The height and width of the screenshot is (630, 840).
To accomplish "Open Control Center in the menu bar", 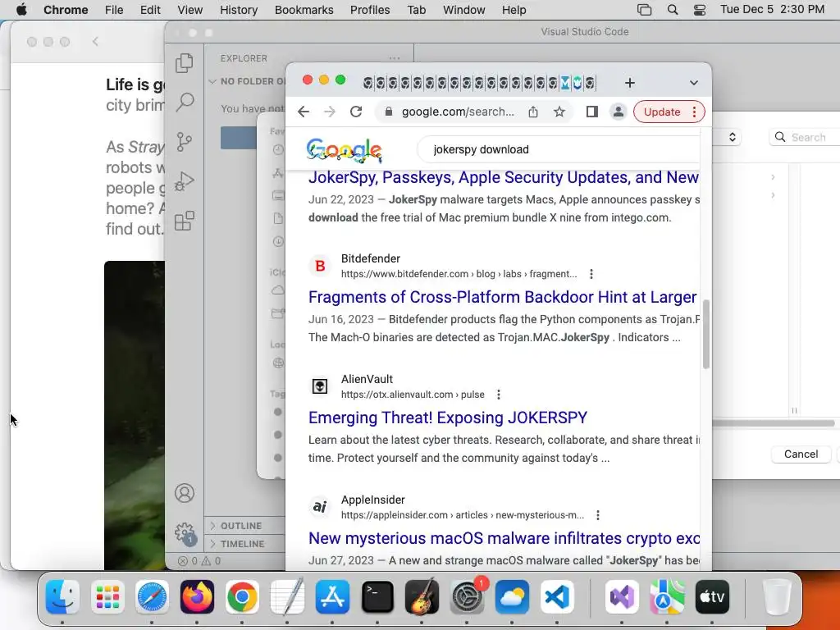I will [700, 10].
